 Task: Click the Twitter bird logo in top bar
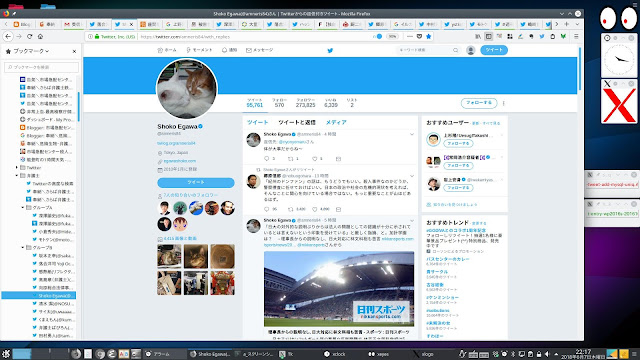coord(330,51)
